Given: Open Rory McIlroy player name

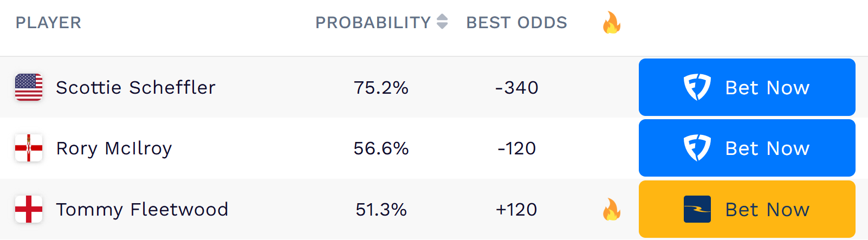Looking at the screenshot, I should (x=114, y=148).
